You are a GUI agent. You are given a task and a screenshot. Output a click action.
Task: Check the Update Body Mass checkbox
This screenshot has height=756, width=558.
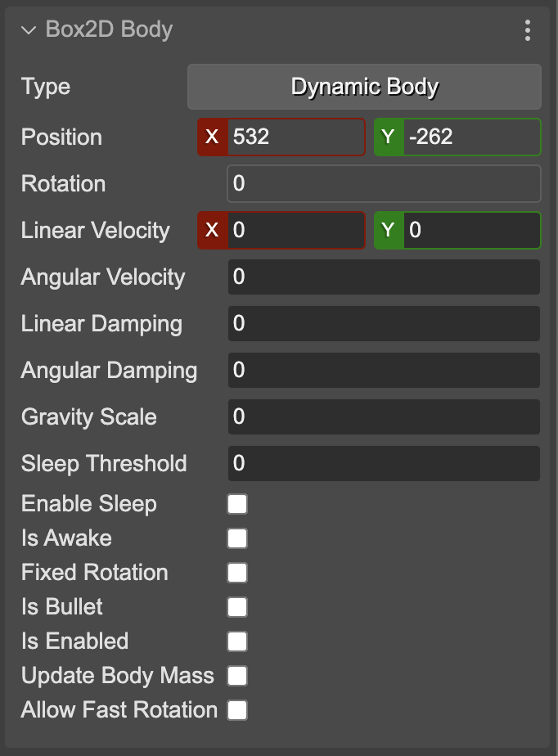pyautogui.click(x=237, y=676)
